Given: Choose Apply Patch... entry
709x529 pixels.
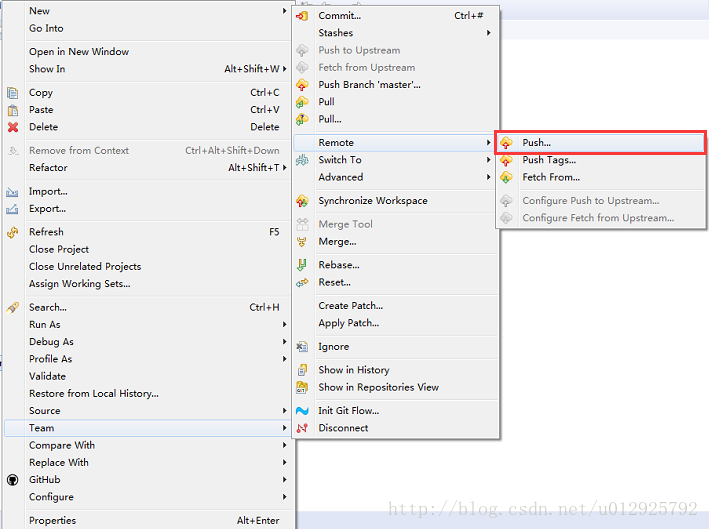Looking at the screenshot, I should pyautogui.click(x=396, y=323).
